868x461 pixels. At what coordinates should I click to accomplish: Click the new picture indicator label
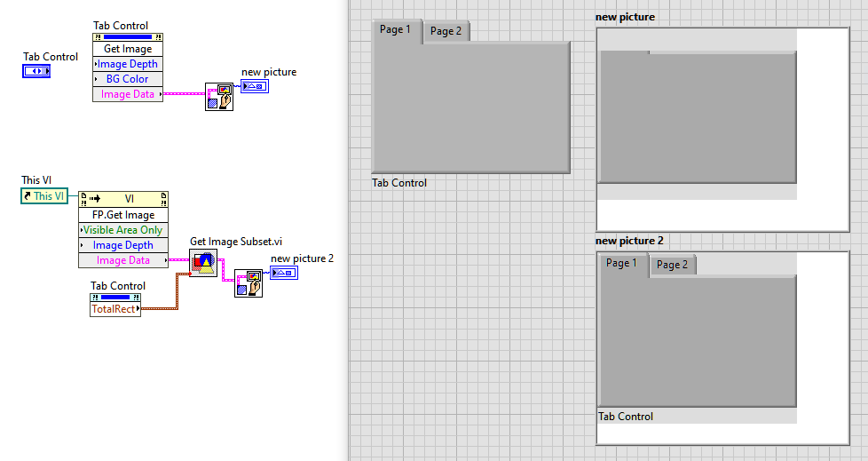[x=625, y=17]
